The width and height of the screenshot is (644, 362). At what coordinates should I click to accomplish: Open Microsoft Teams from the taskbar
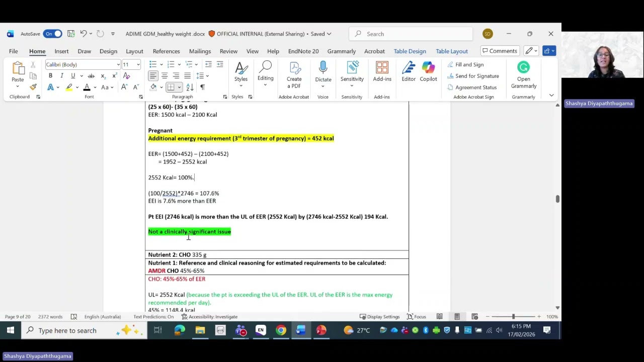[x=240, y=330]
